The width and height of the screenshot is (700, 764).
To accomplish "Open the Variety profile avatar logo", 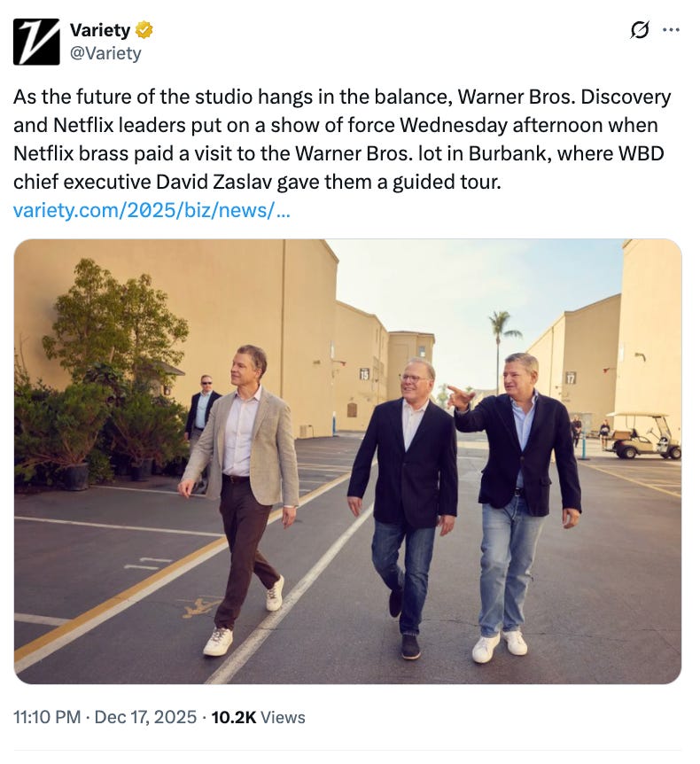I will pyautogui.click(x=36, y=42).
